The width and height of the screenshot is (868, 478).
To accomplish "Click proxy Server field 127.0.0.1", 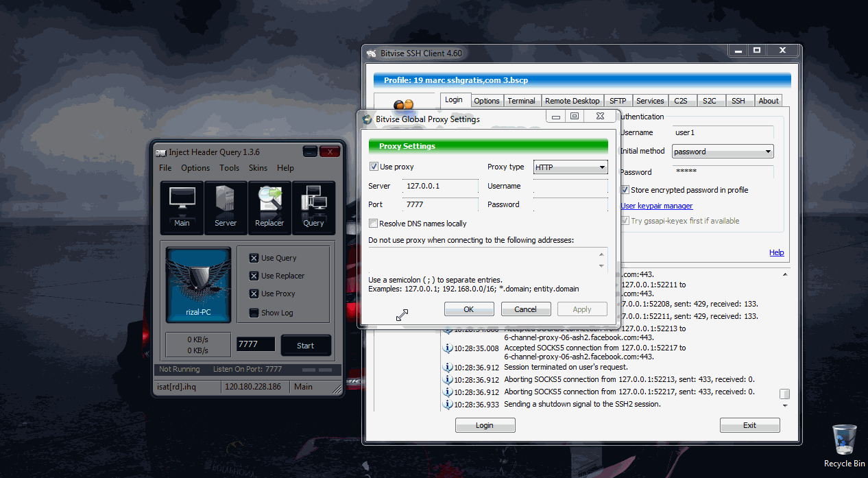I will 440,186.
